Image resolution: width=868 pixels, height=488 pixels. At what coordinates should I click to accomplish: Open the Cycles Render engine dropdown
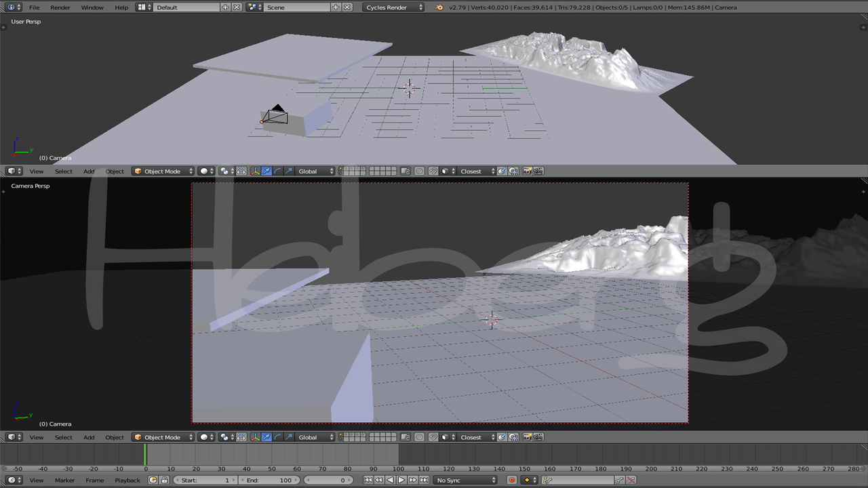click(x=393, y=7)
